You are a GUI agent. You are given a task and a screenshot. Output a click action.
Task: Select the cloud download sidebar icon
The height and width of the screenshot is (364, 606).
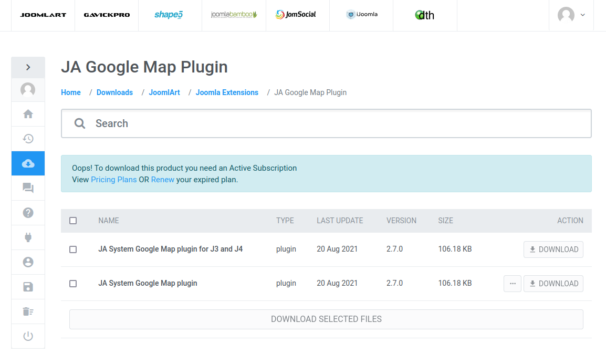coord(28,163)
